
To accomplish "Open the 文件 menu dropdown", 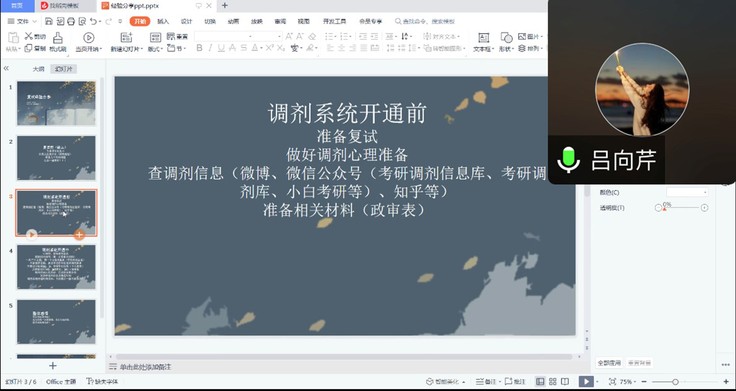I will pyautogui.click(x=22, y=21).
